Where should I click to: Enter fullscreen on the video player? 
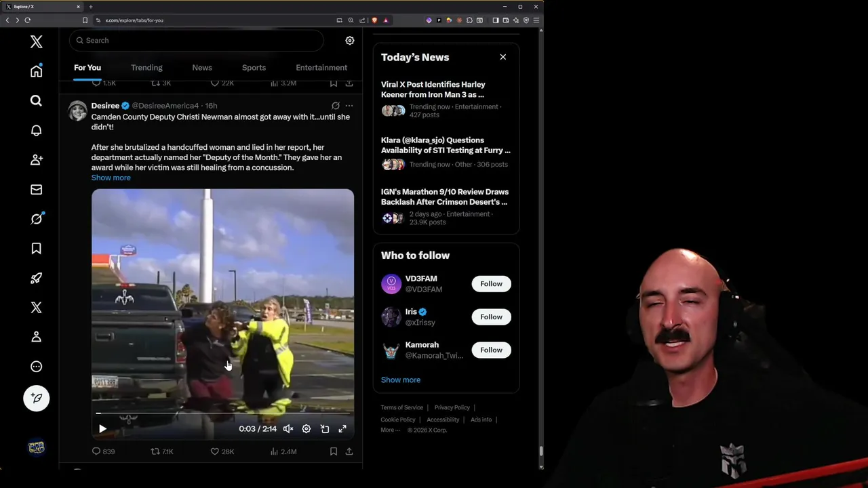point(342,429)
